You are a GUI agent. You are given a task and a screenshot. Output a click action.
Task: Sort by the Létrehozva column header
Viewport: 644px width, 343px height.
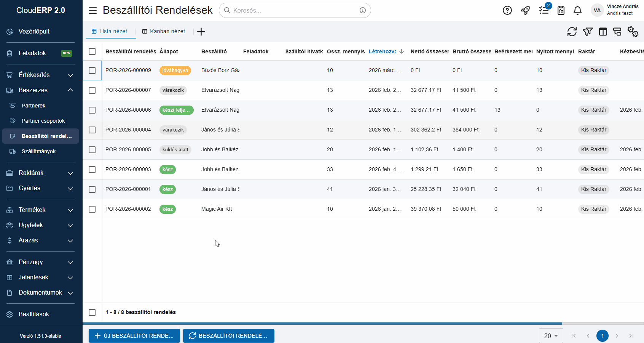[383, 51]
